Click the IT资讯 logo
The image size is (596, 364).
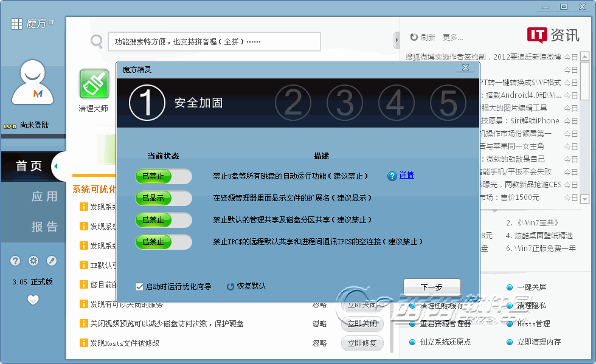click(x=553, y=35)
